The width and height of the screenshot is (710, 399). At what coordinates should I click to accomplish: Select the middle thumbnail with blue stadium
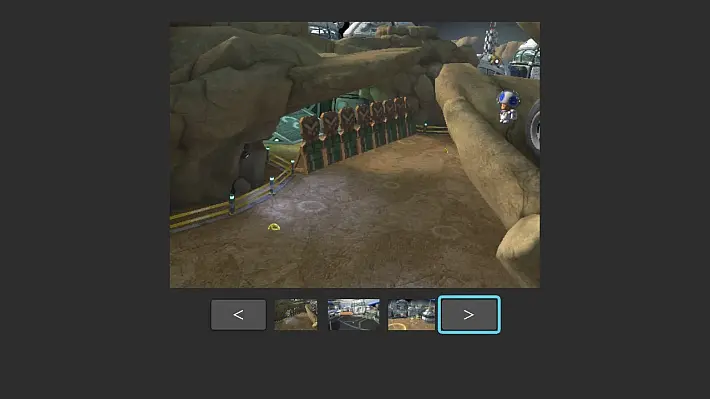coord(354,314)
